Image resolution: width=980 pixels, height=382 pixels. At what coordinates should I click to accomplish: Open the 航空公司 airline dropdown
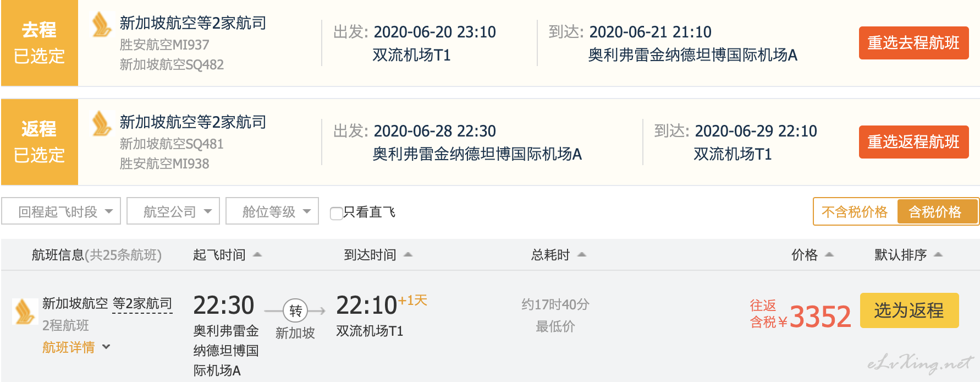(x=173, y=211)
